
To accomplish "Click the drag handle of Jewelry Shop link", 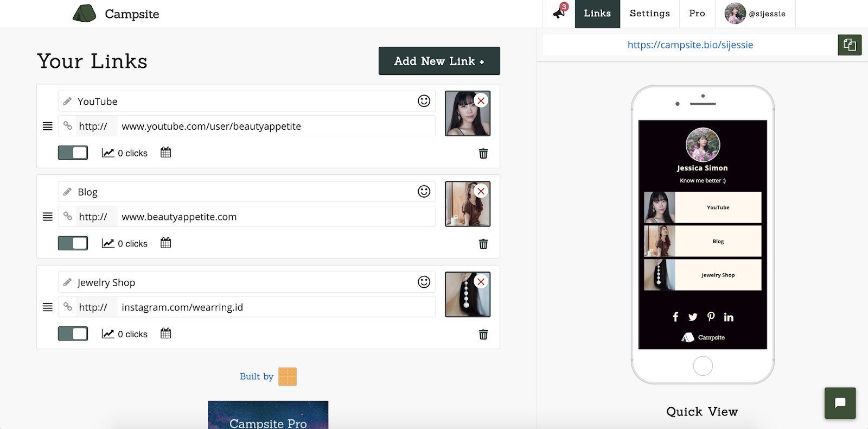I will pos(48,307).
